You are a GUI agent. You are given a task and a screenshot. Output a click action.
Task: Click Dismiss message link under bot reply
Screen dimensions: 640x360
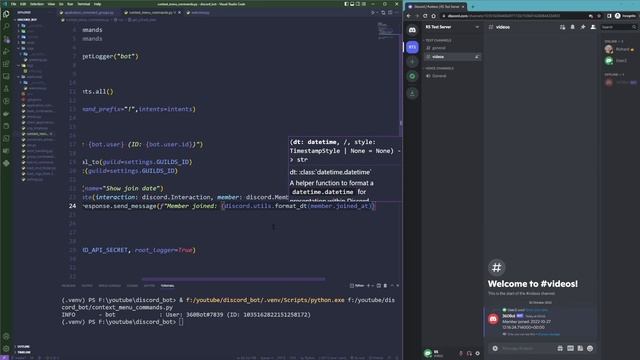point(549,334)
